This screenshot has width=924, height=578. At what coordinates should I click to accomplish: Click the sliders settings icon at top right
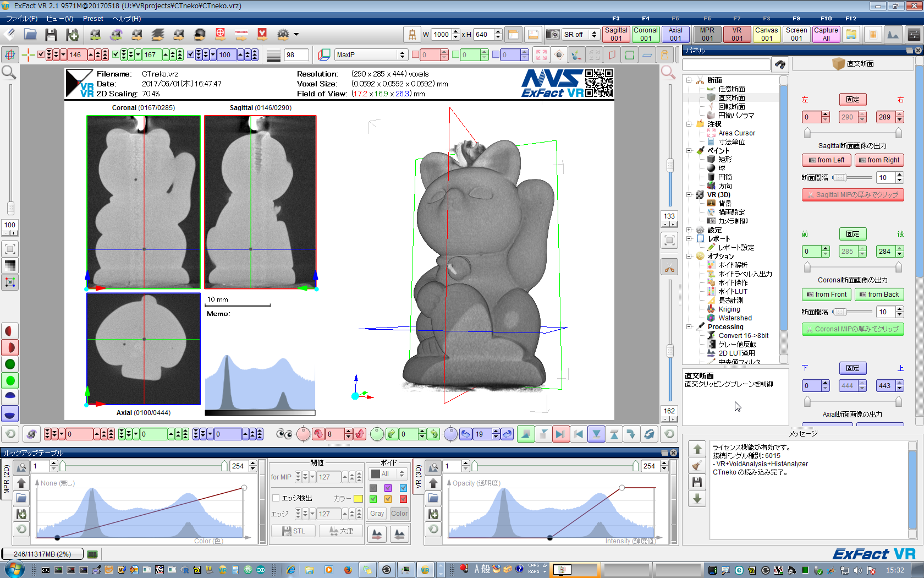pos(914,35)
